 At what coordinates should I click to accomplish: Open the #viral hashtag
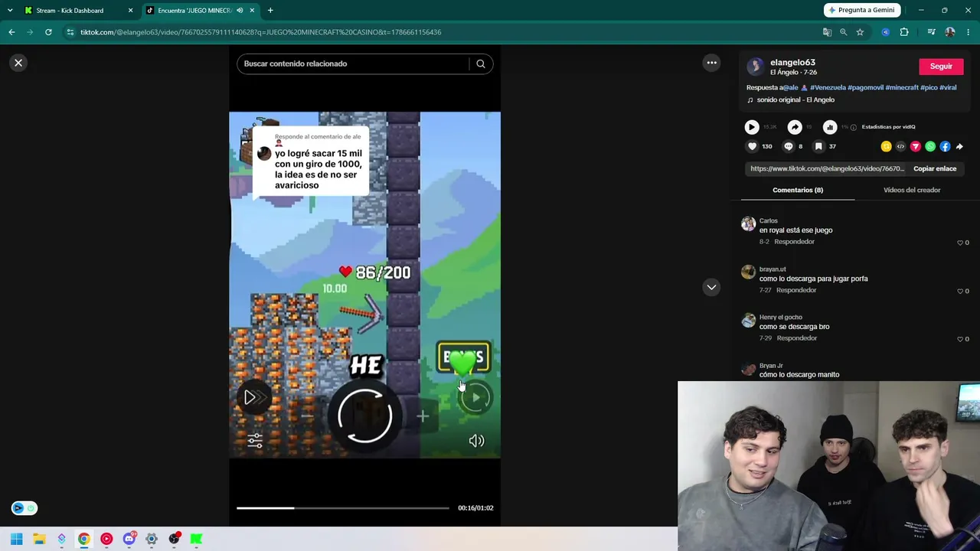948,88
